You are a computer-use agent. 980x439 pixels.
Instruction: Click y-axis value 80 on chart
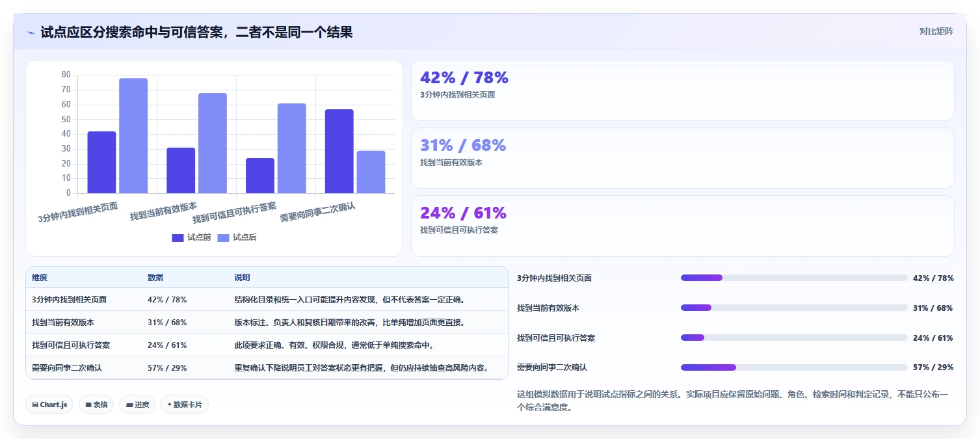click(x=66, y=75)
